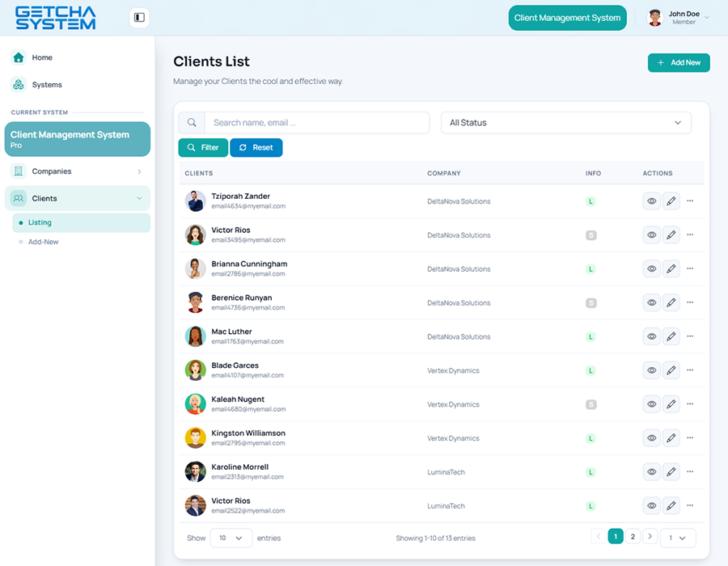Image resolution: width=728 pixels, height=566 pixels.
Task: Edit Karoline Morrell's record with the pencil icon
Action: [x=671, y=471]
